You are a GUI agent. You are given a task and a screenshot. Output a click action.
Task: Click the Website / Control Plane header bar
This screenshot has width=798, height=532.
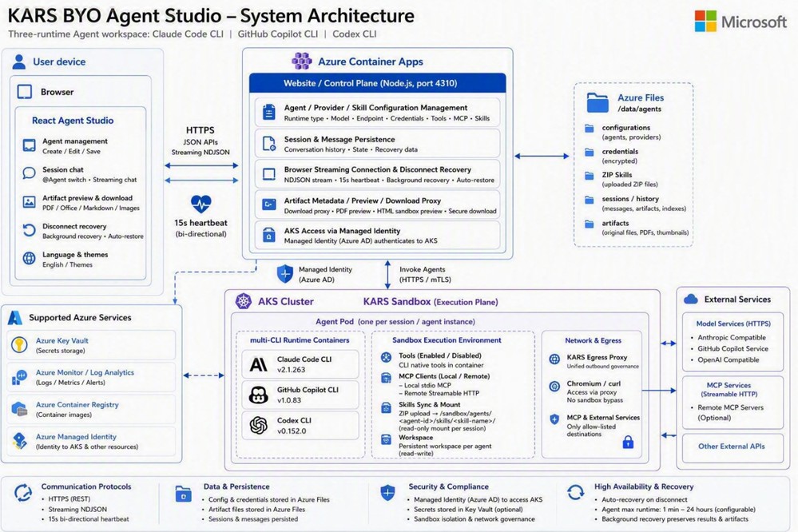pos(377,83)
